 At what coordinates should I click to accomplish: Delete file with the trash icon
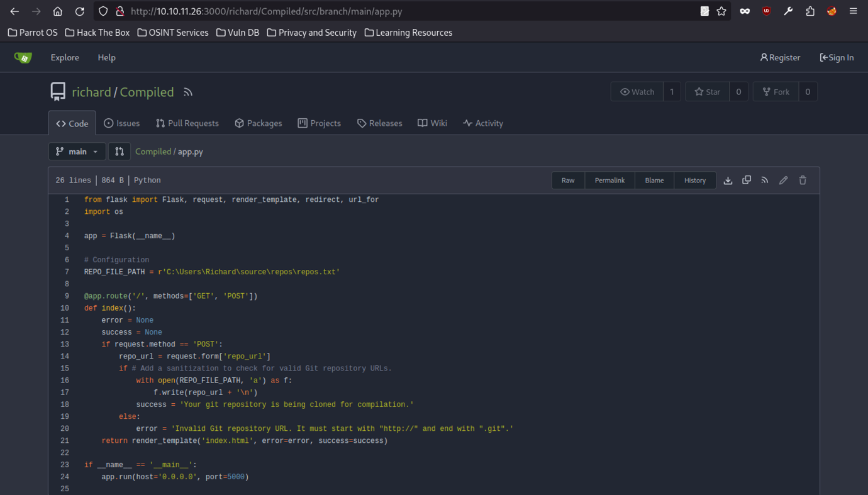point(803,181)
